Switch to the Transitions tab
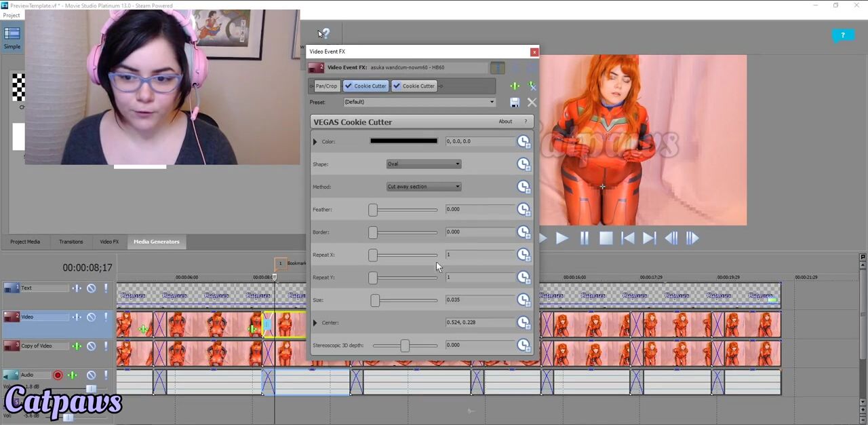Screen dimensions: 868x425 click(x=71, y=242)
